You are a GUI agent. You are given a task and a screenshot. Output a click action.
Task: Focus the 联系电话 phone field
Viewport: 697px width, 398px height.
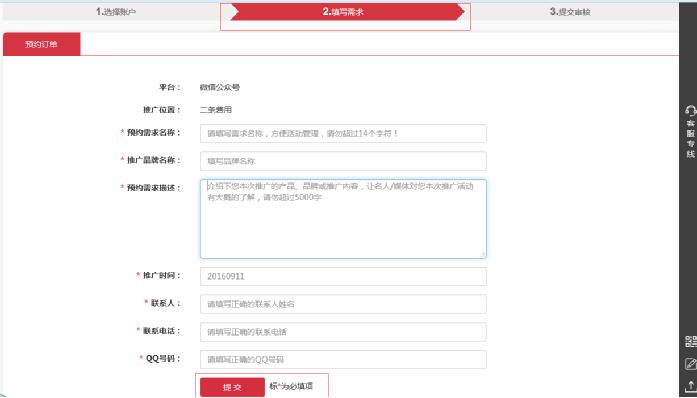(x=343, y=332)
